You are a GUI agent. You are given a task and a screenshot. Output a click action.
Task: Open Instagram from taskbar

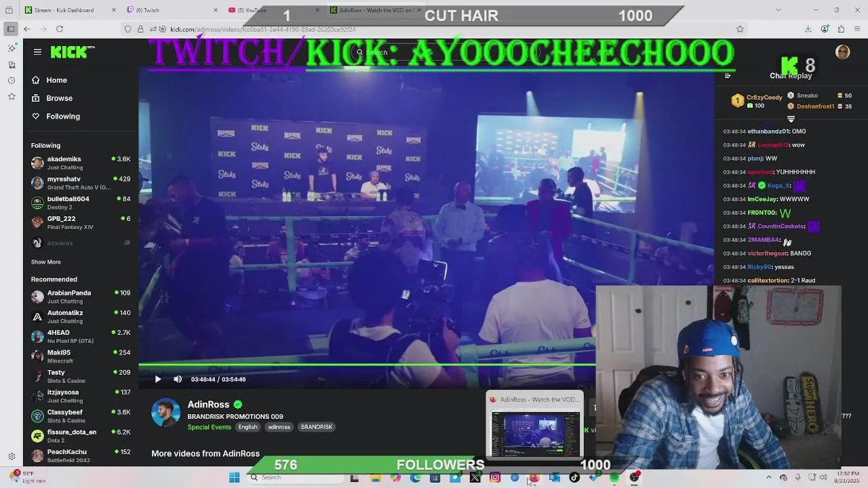pyautogui.click(x=495, y=478)
